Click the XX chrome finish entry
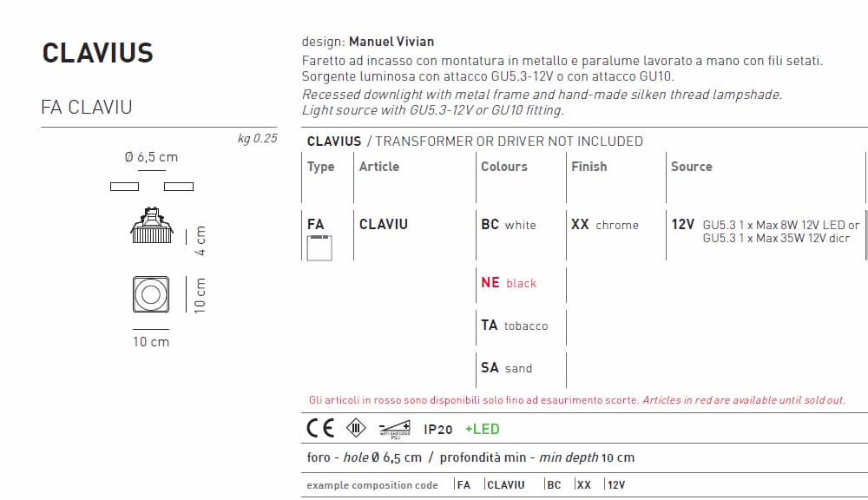868x500 pixels. click(x=605, y=225)
